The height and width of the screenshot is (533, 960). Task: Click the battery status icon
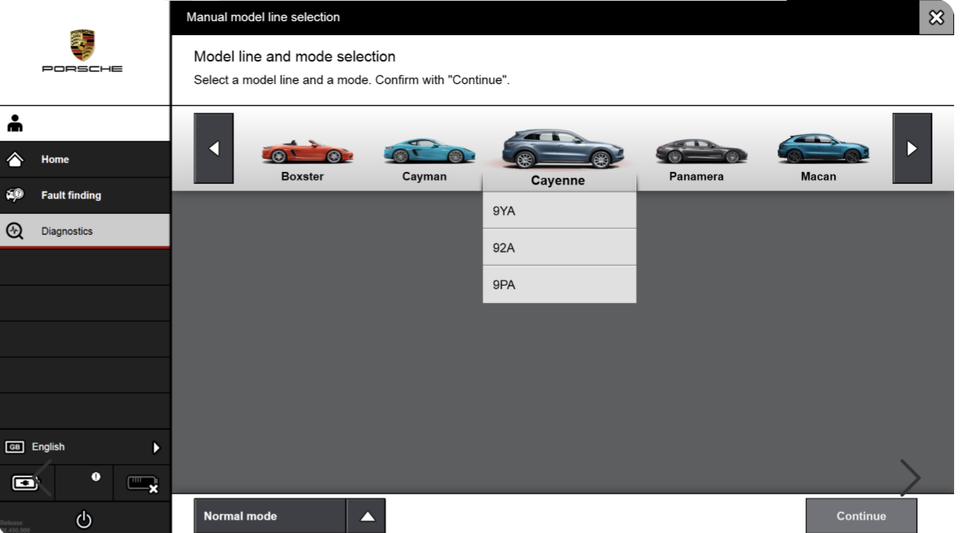point(25,483)
